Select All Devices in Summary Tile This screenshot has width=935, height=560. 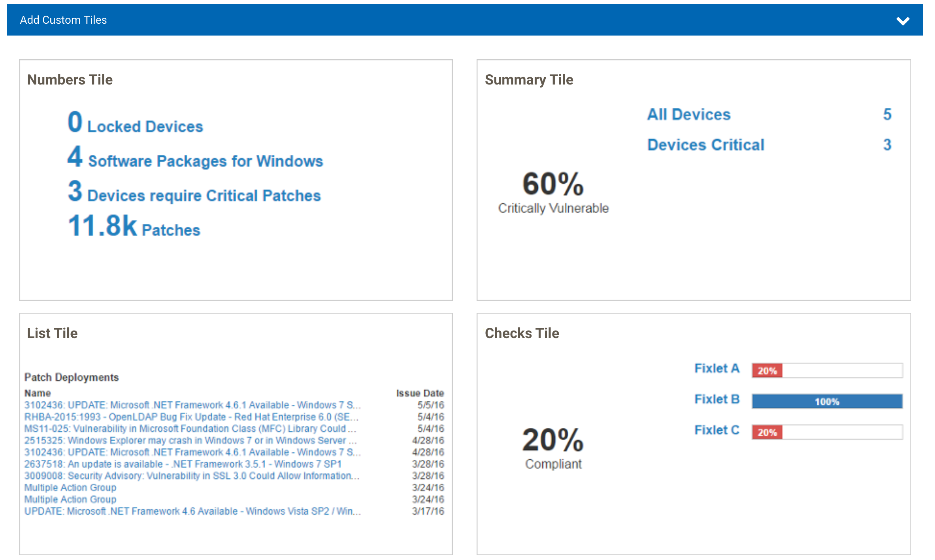tap(688, 115)
